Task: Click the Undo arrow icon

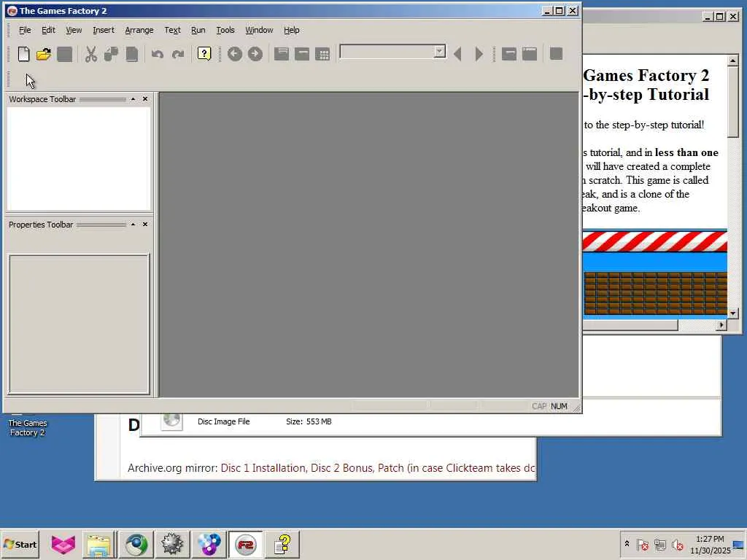Action: [x=158, y=54]
